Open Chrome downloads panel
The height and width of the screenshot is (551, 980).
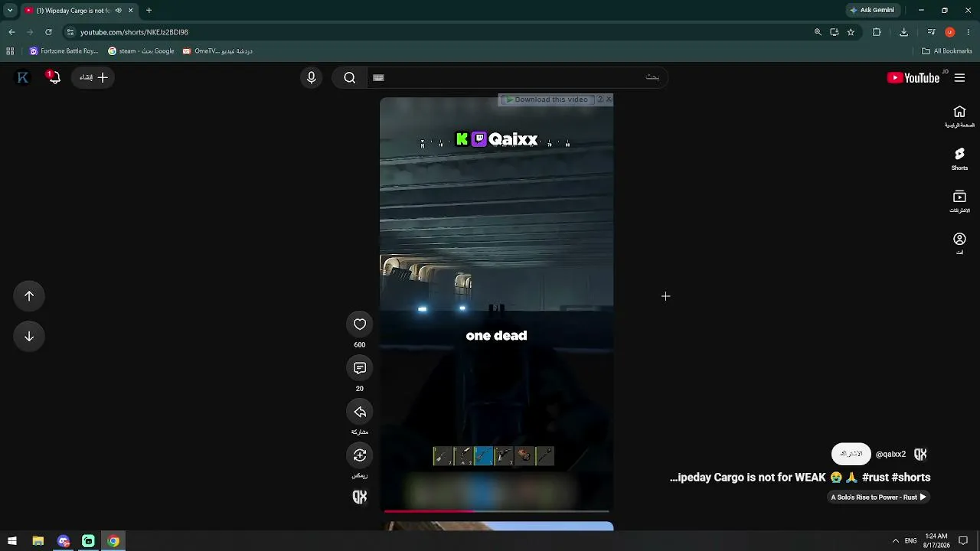click(x=903, y=32)
